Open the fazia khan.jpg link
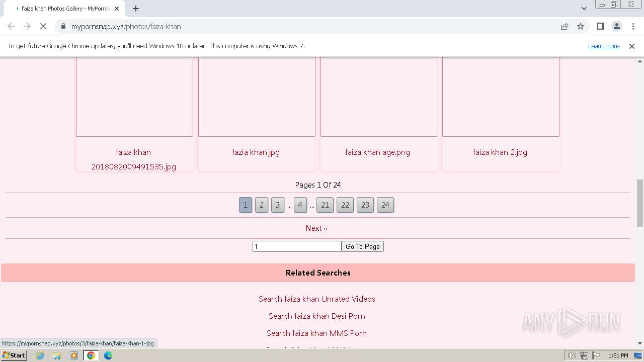This screenshot has width=644, height=362. pos(256,152)
